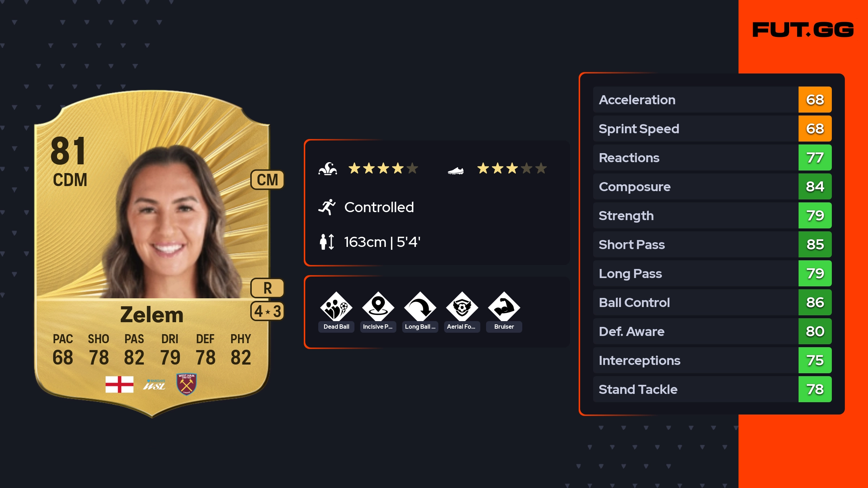The image size is (868, 488).
Task: Click the orange Acceleration 68 value box
Action: 815,100
